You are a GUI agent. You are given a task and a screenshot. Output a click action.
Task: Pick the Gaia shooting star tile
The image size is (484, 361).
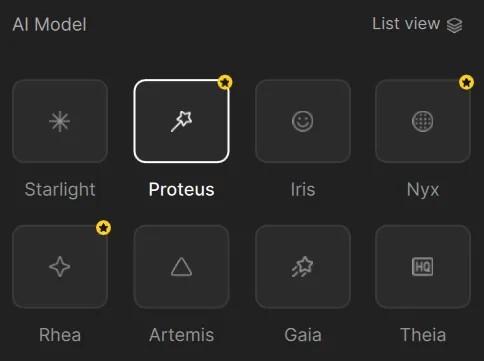[x=303, y=267]
